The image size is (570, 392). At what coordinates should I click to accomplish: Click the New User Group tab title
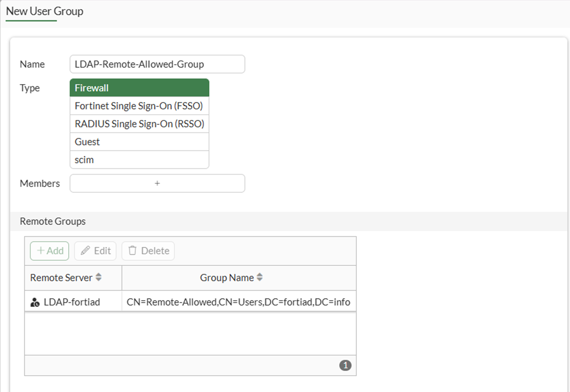click(45, 11)
